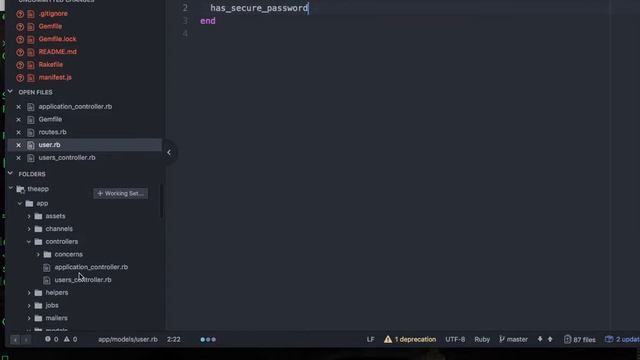The image size is (640, 360).
Task: Navigate back with status bar left arrow
Action: [x=15, y=340]
